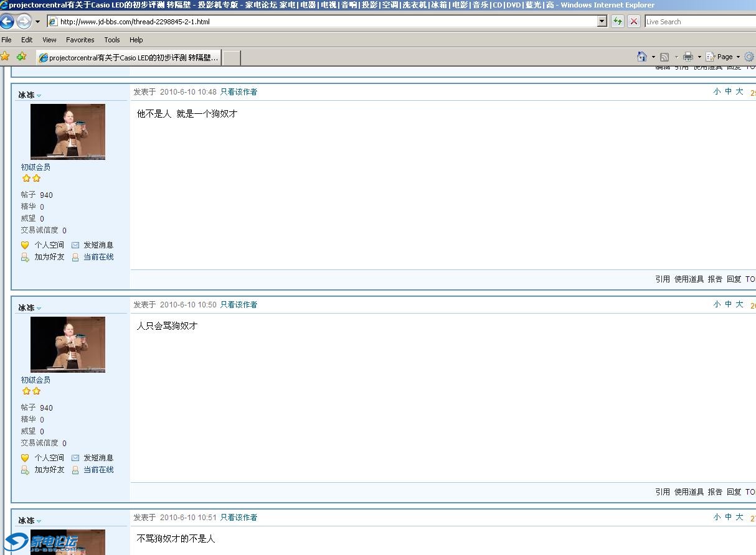
Task: Open the Help menu
Action: coord(136,40)
